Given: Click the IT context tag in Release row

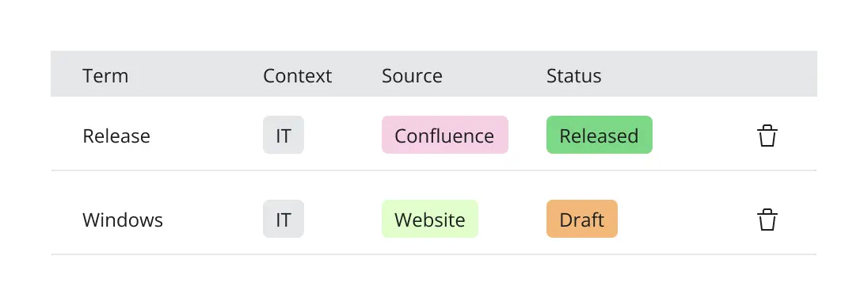Looking at the screenshot, I should (x=284, y=135).
